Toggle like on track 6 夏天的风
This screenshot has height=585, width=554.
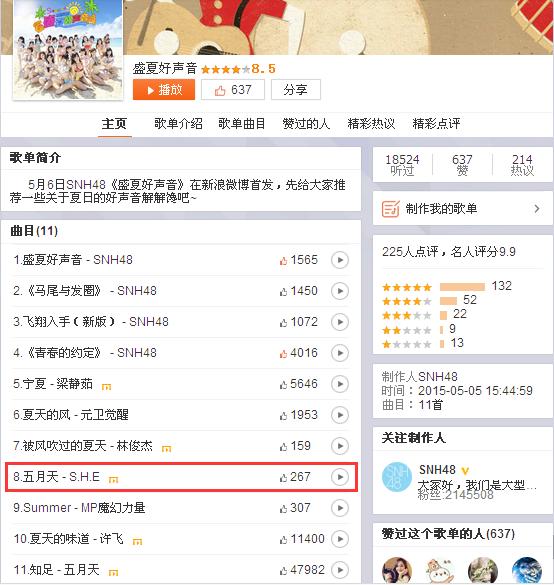click(284, 416)
